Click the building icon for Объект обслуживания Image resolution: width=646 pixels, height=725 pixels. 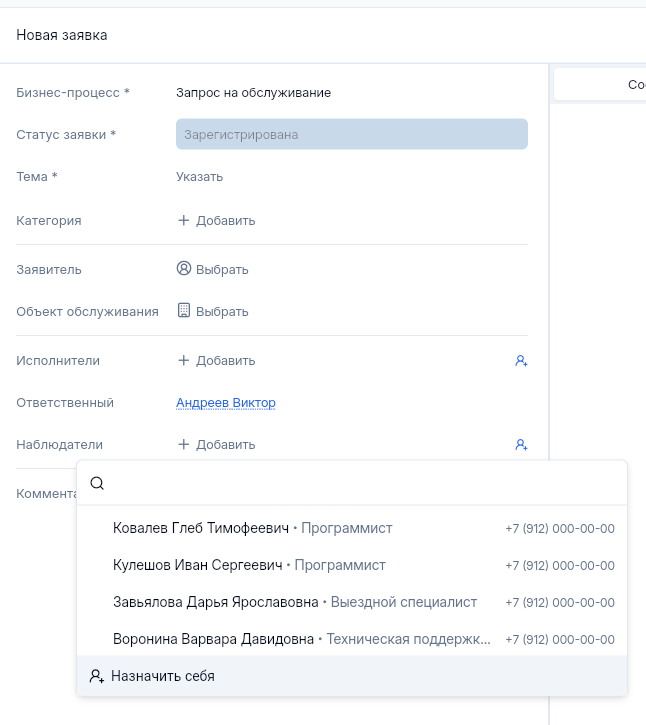click(183, 311)
